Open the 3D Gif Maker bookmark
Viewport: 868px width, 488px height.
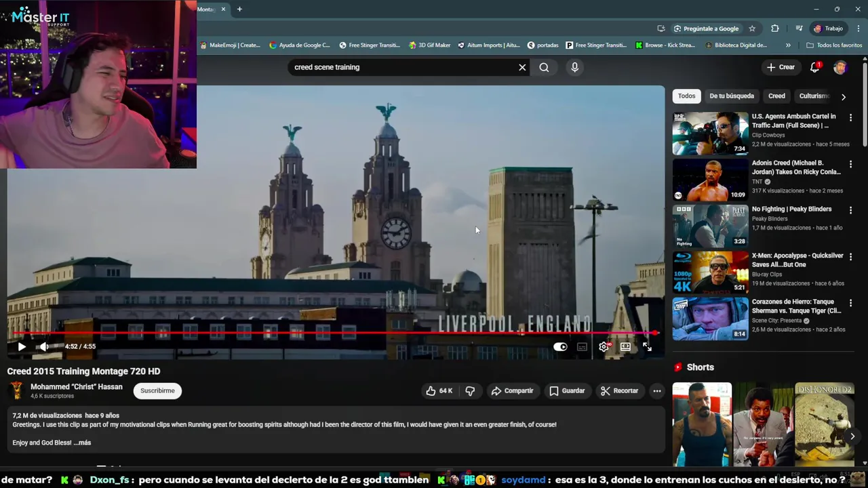tap(429, 45)
